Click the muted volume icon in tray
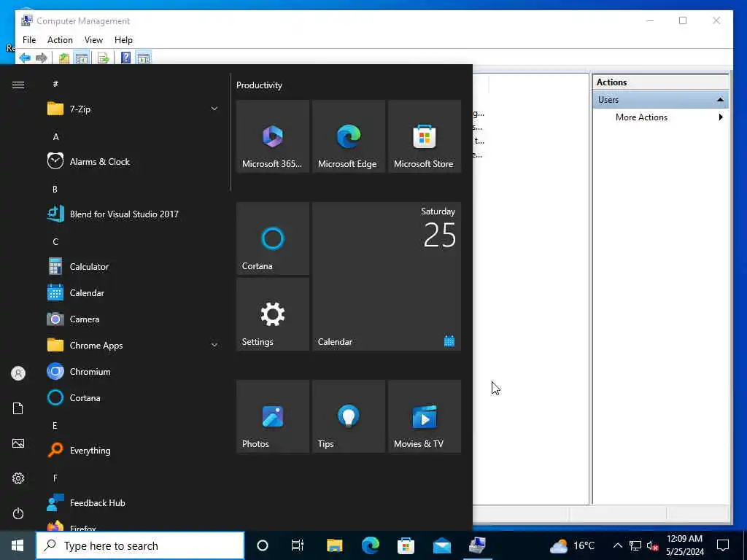This screenshot has height=560, width=747. pos(652,545)
